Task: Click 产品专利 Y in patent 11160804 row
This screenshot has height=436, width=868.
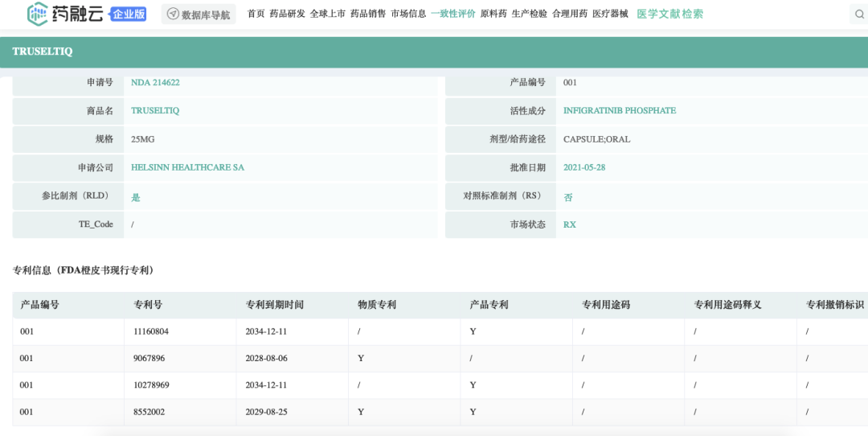Action: tap(473, 332)
